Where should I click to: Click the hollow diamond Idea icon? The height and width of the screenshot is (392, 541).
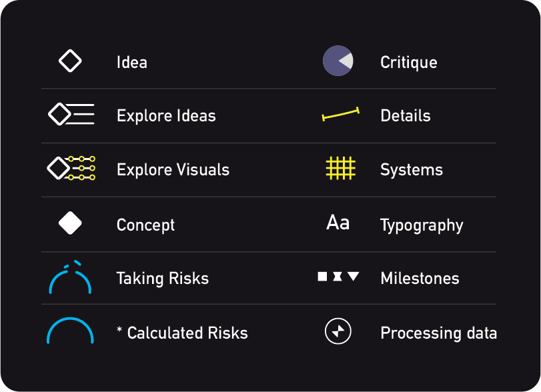coord(70,61)
